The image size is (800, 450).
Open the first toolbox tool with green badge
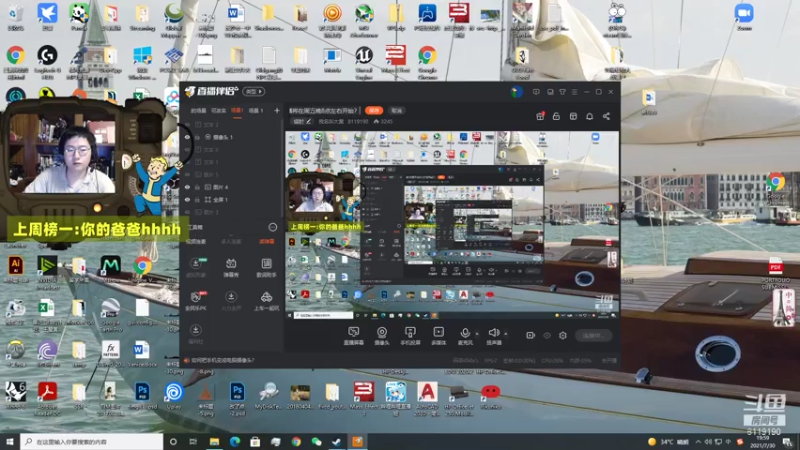[195, 267]
